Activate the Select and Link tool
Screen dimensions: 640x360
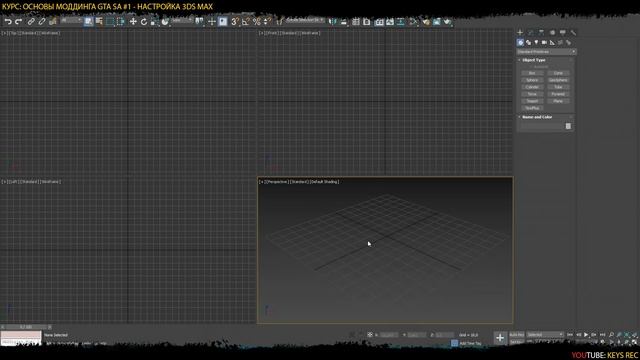31,21
